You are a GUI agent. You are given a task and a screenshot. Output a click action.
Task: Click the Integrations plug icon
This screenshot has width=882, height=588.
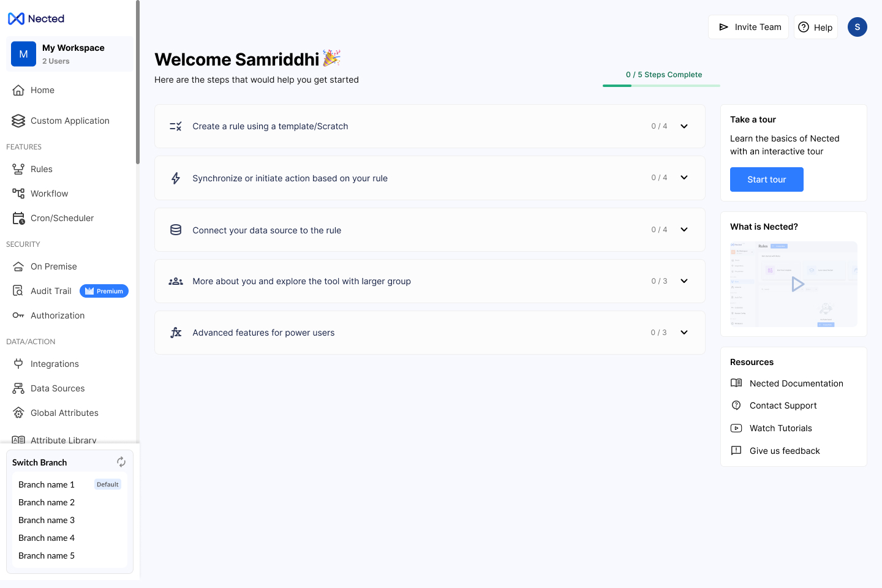pyautogui.click(x=18, y=364)
